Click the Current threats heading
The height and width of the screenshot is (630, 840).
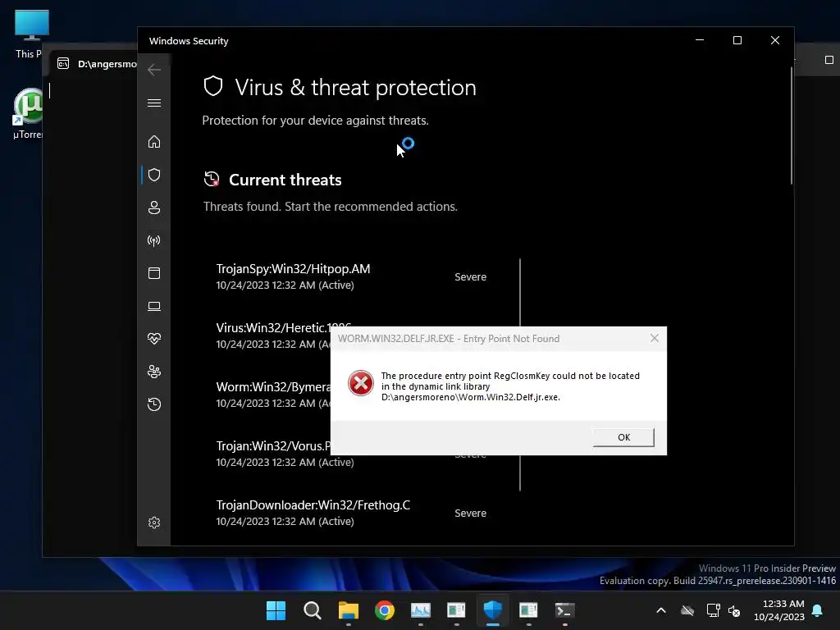[285, 180]
